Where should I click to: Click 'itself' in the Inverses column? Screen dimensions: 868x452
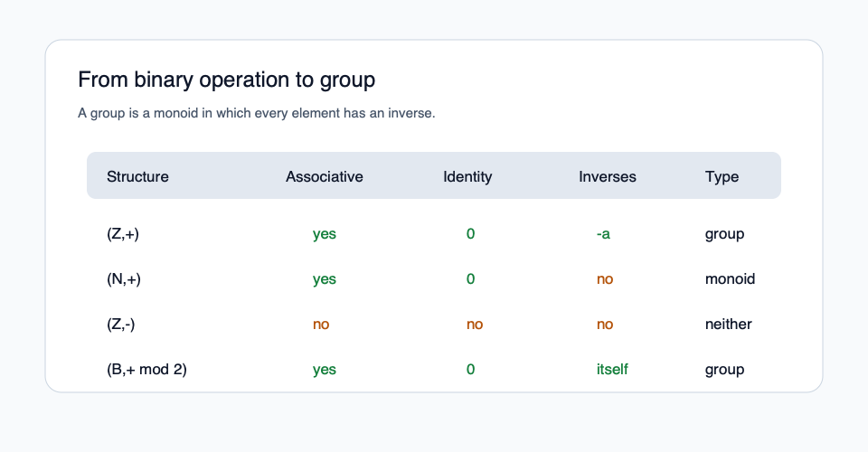coord(612,370)
